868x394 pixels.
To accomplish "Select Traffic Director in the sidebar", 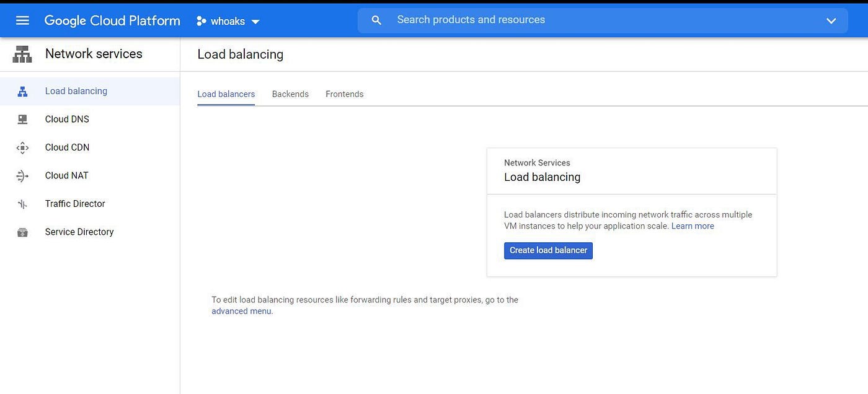I will (x=90, y=204).
